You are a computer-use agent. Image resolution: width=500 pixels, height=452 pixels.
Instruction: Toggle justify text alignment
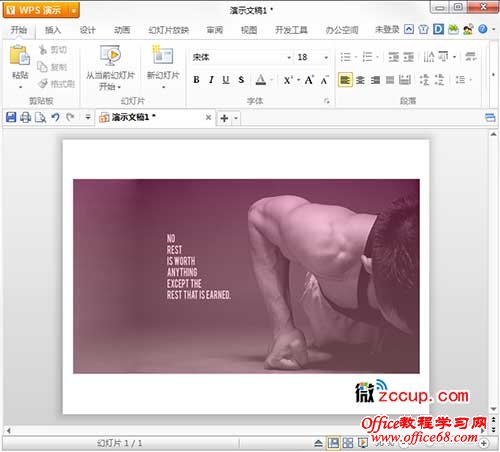[x=390, y=80]
